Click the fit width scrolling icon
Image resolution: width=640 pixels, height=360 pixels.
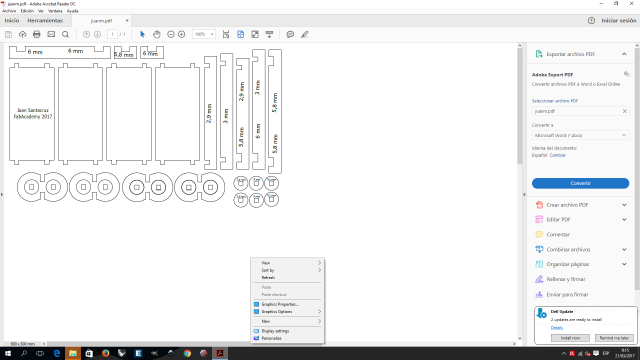[x=226, y=35]
